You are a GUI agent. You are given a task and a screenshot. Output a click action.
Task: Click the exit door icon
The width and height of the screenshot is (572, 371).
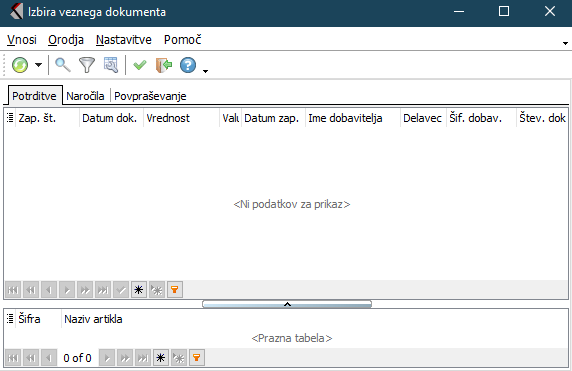(164, 65)
